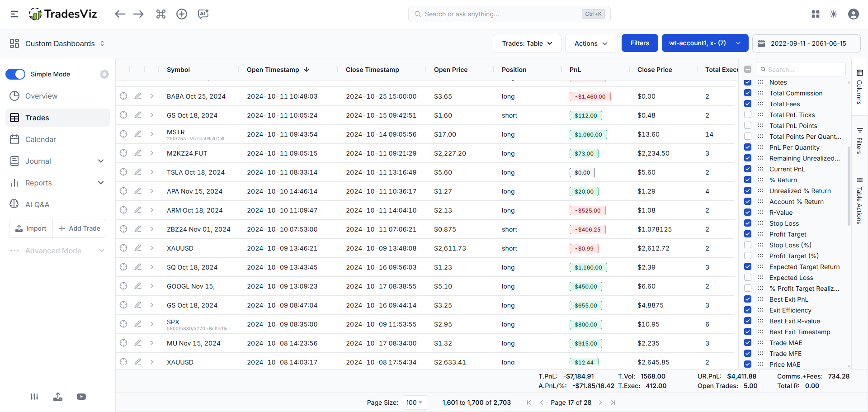Open the wt-account1 account dropdown
Screen dimensions: 868x412
point(705,43)
